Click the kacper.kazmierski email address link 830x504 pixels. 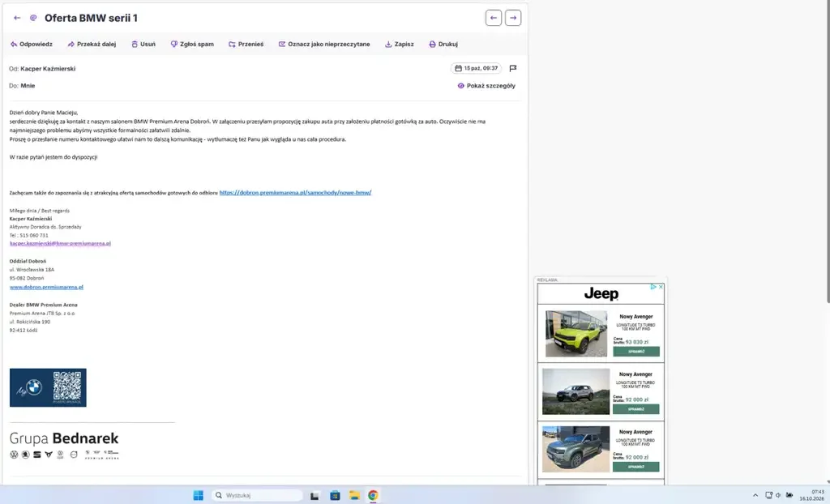(60, 244)
